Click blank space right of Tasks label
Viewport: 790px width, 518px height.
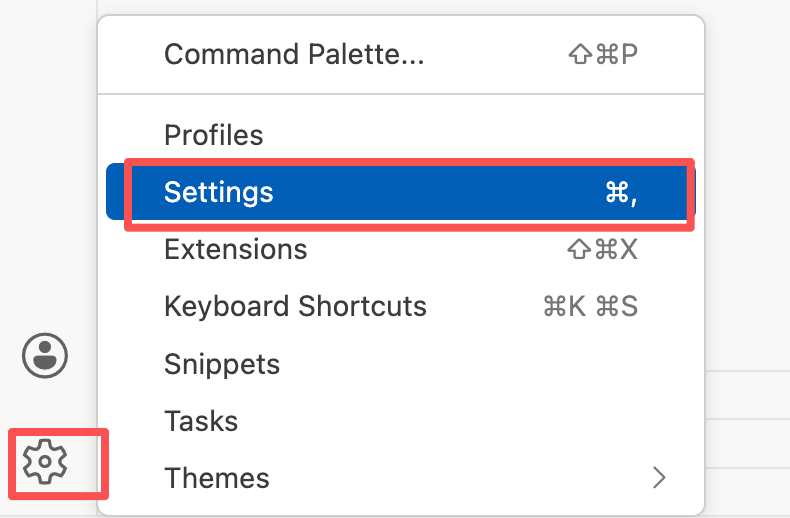pos(450,421)
